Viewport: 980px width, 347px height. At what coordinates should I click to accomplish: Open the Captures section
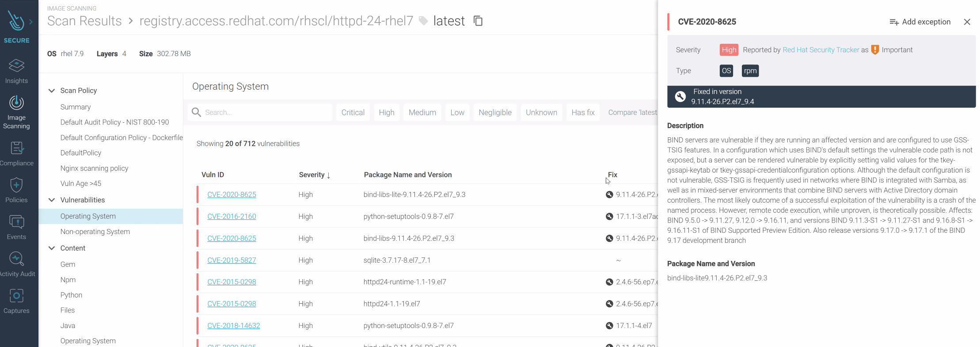tap(16, 302)
